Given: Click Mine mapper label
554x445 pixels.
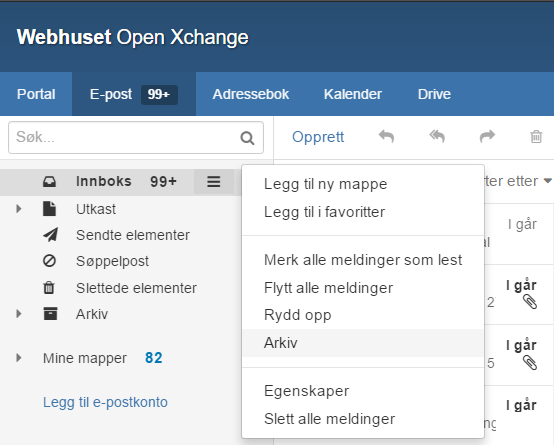Looking at the screenshot, I should [x=85, y=358].
